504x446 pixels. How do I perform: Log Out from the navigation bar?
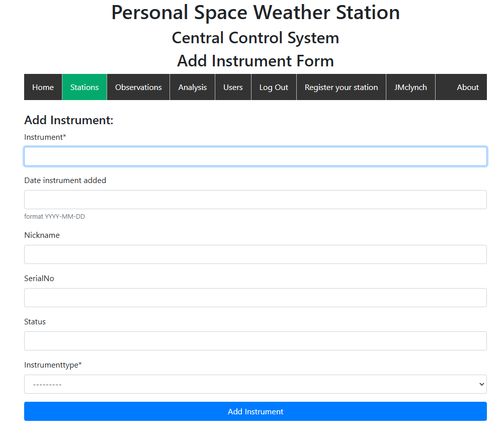click(x=274, y=87)
